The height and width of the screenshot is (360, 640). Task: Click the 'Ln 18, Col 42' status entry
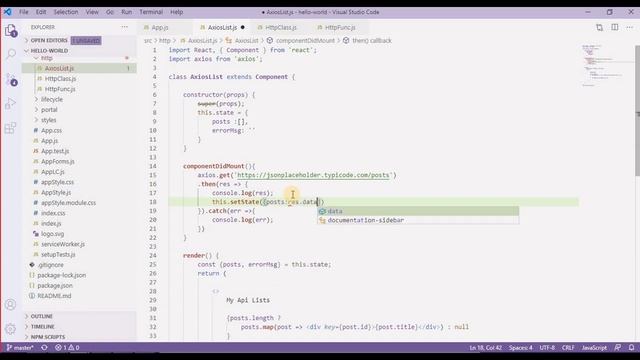(486, 348)
